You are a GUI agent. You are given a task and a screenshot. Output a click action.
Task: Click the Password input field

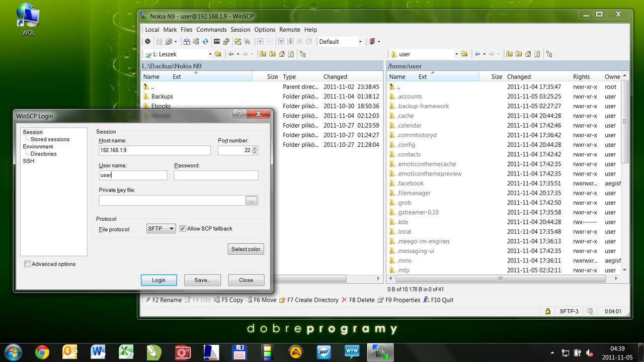coord(216,175)
